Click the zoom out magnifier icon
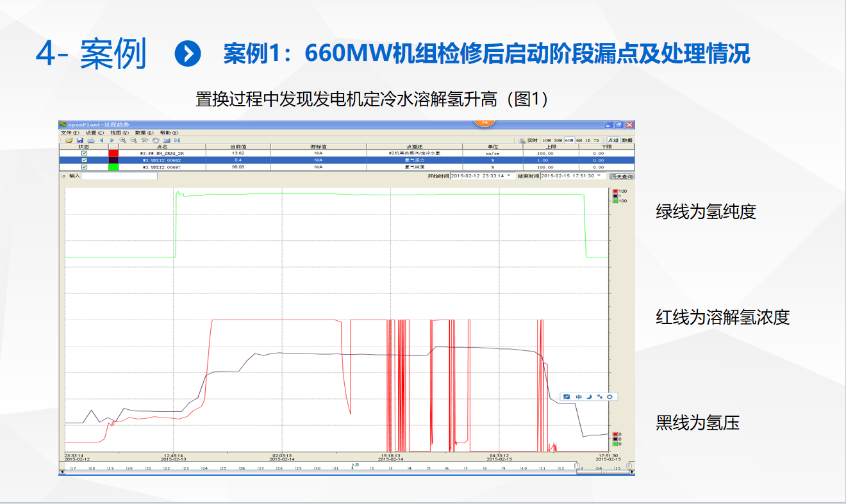 coord(133,140)
